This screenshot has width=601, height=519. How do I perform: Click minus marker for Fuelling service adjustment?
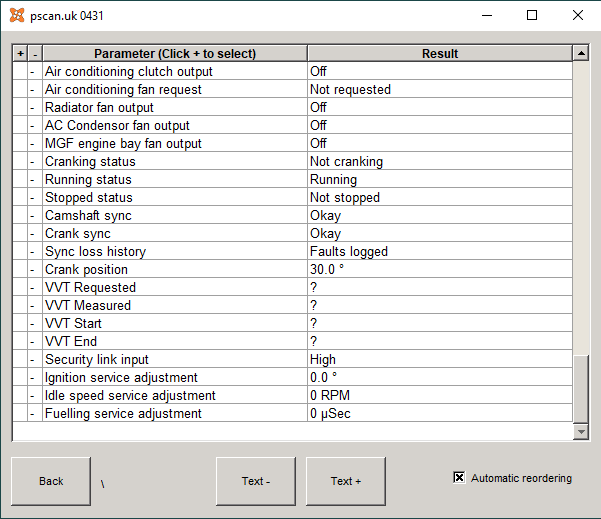click(x=35, y=414)
